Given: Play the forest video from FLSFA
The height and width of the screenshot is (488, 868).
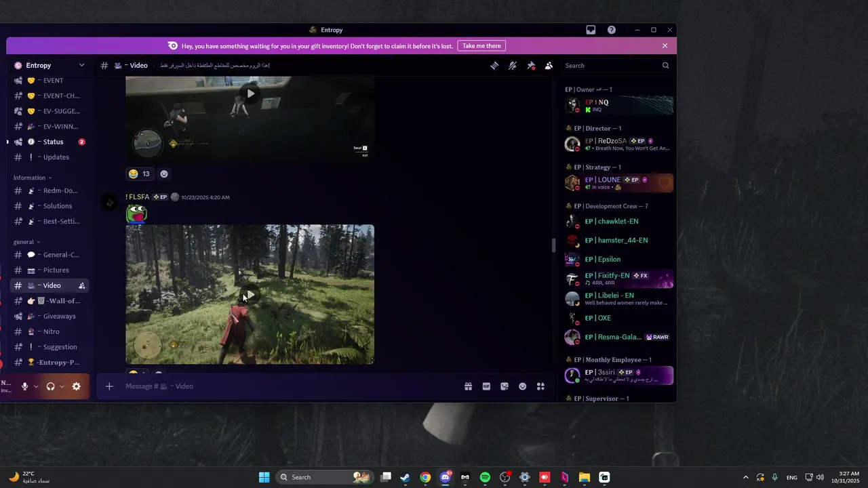Looking at the screenshot, I should (x=250, y=295).
